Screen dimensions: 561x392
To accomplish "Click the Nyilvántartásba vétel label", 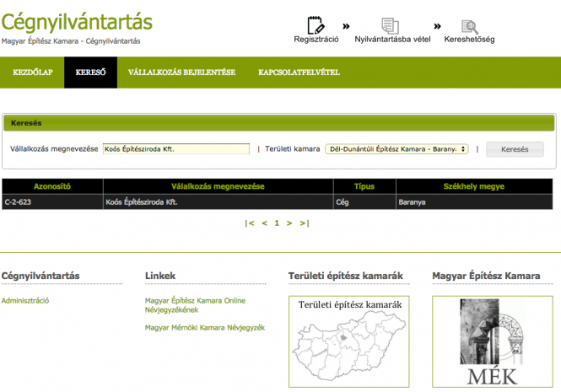I will 392,40.
